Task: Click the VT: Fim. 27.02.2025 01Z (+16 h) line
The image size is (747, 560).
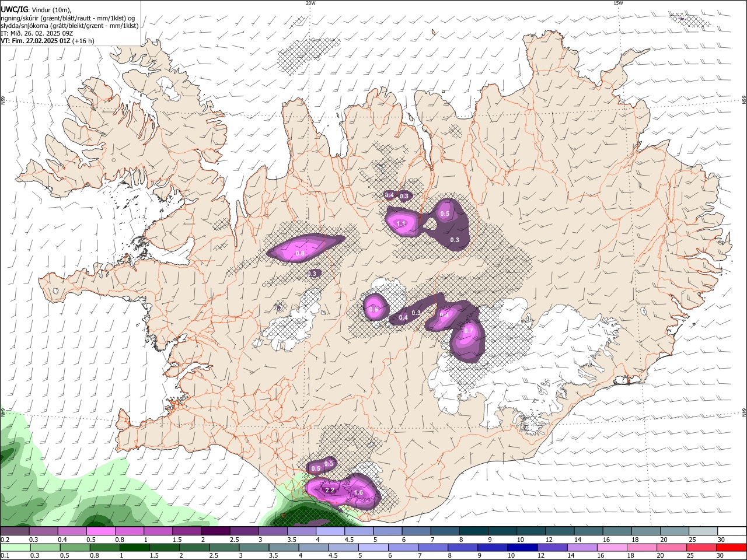Action: (47, 41)
